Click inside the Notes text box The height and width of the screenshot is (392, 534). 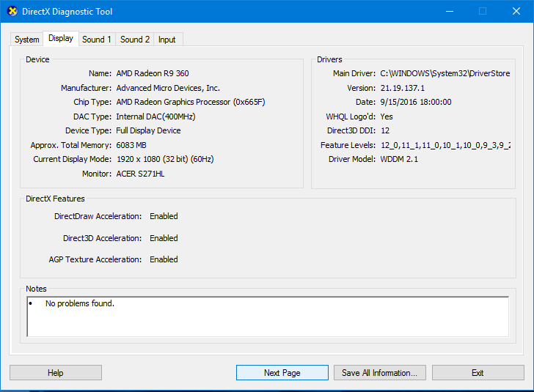coord(268,317)
